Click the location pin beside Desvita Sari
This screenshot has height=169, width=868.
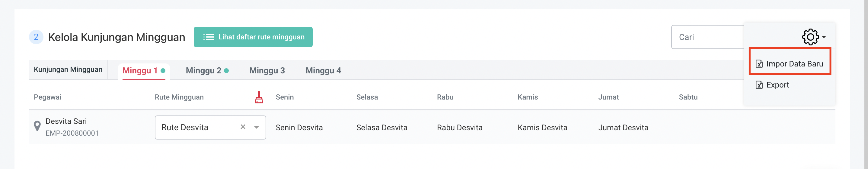pos(37,126)
